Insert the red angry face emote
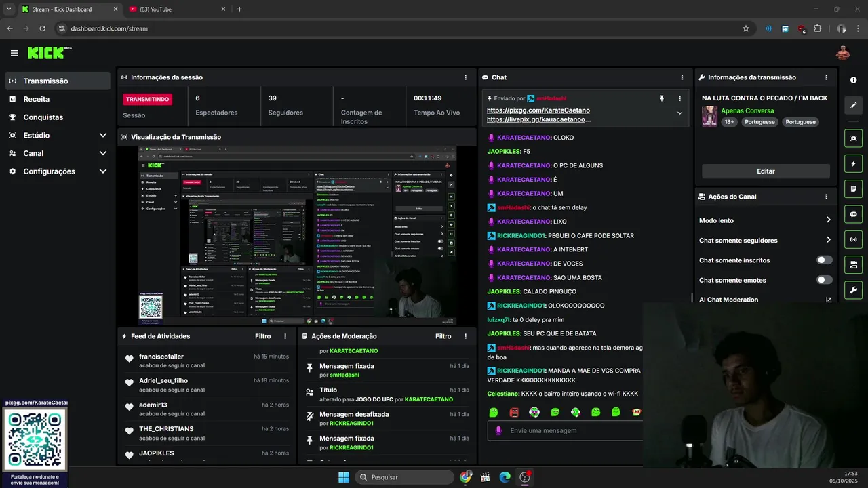Screen dimensions: 868x488 [514, 412]
